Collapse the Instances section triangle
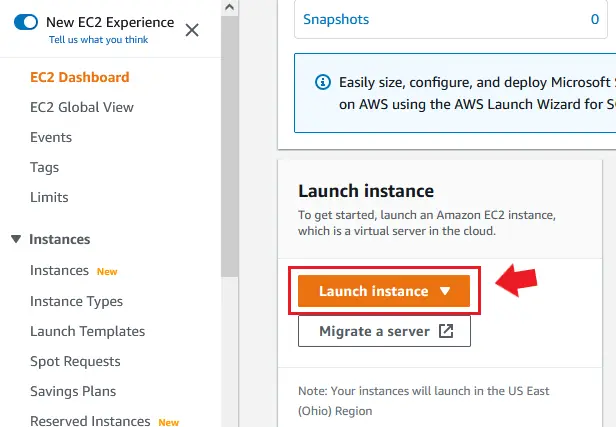Screen dimensions: 616x427 (x=16, y=239)
